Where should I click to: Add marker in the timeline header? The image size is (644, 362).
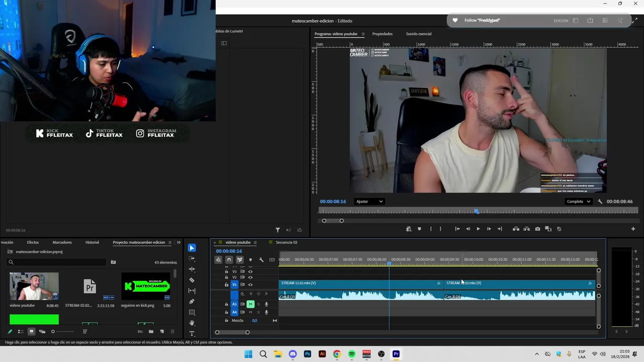pyautogui.click(x=250, y=260)
